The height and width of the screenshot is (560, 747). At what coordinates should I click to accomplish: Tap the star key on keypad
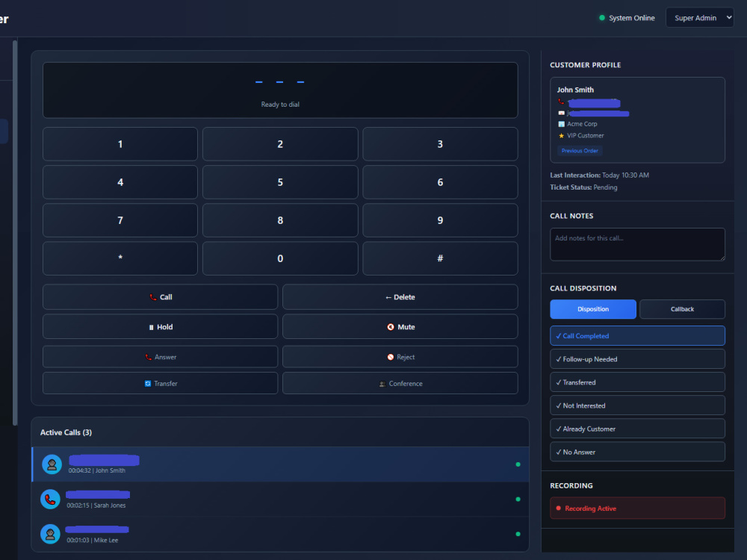120,258
